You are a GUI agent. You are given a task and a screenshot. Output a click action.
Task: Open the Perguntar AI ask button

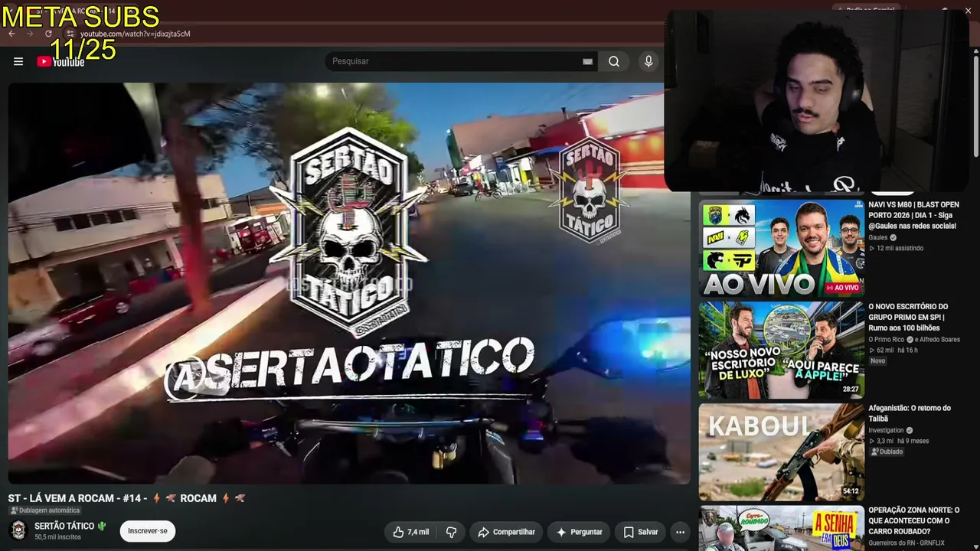pos(579,532)
